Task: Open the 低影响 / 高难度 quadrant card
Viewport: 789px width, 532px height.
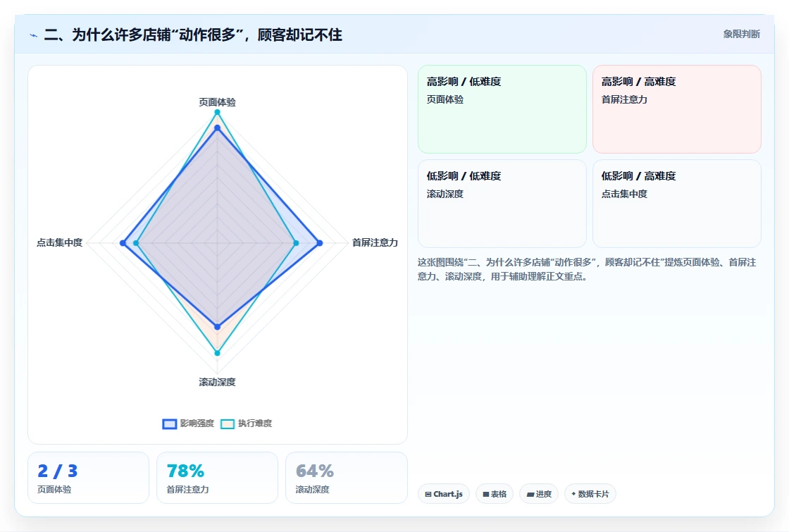Action: [x=677, y=204]
